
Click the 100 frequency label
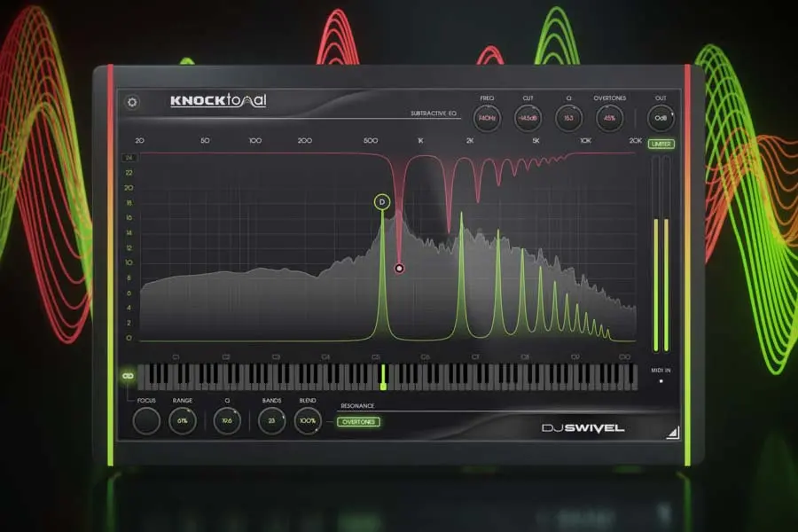point(255,140)
